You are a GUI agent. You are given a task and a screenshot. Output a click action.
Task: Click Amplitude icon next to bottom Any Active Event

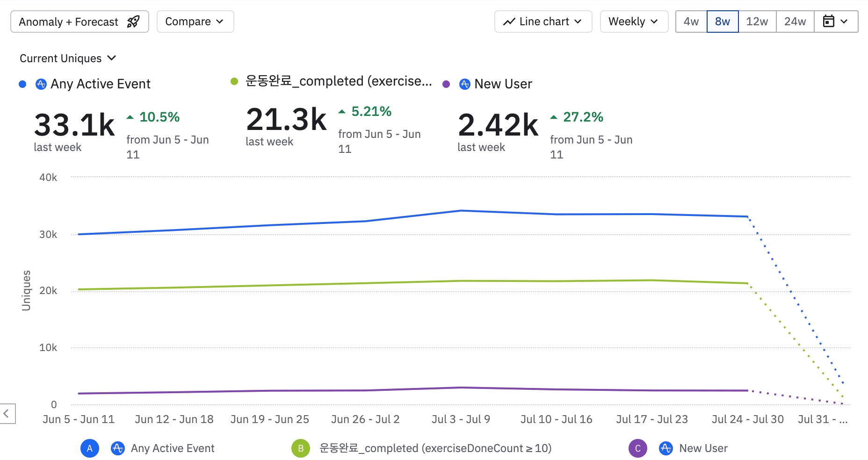tap(117, 448)
